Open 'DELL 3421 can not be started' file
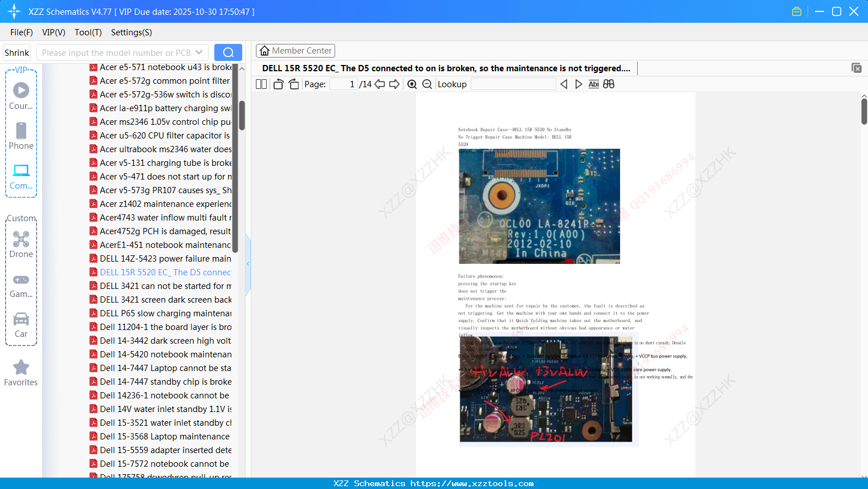This screenshot has width=868, height=489. coord(161,286)
